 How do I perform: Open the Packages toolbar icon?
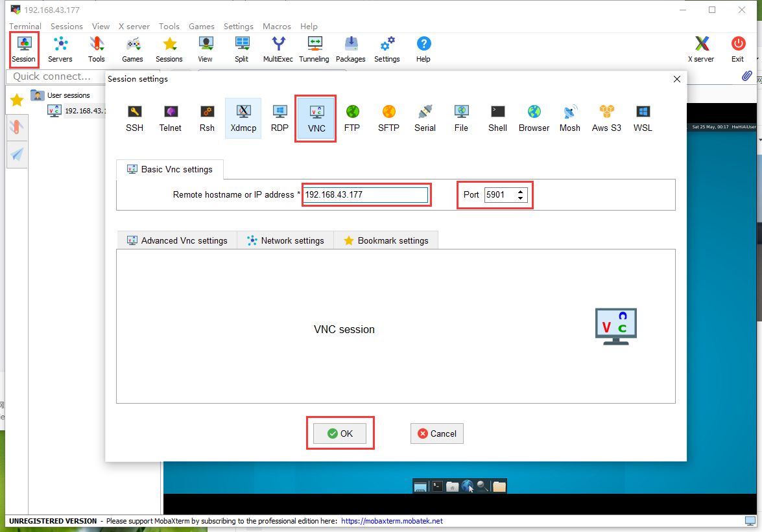pyautogui.click(x=350, y=49)
